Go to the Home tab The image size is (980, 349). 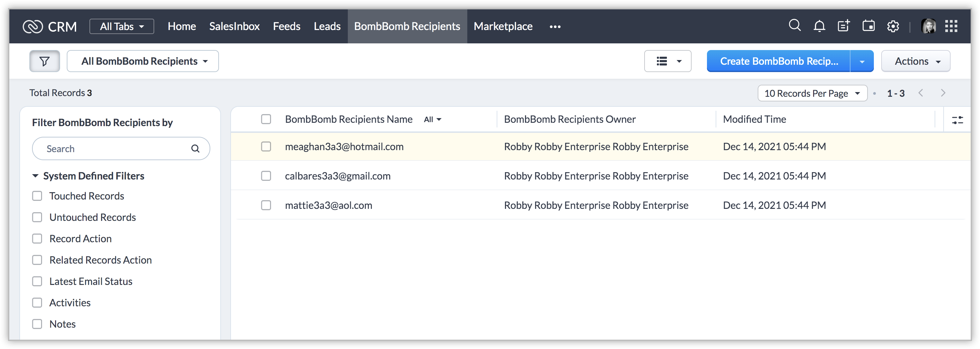pos(182,26)
